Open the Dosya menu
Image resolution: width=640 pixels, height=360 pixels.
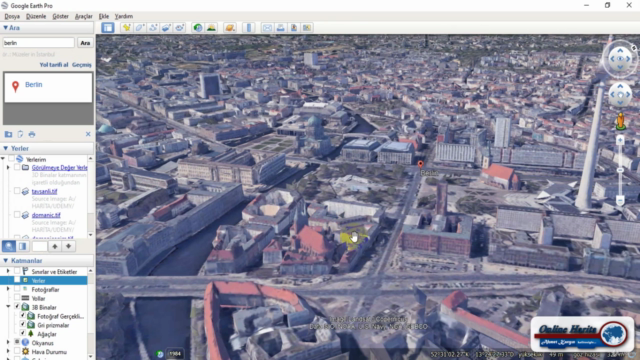point(12,16)
